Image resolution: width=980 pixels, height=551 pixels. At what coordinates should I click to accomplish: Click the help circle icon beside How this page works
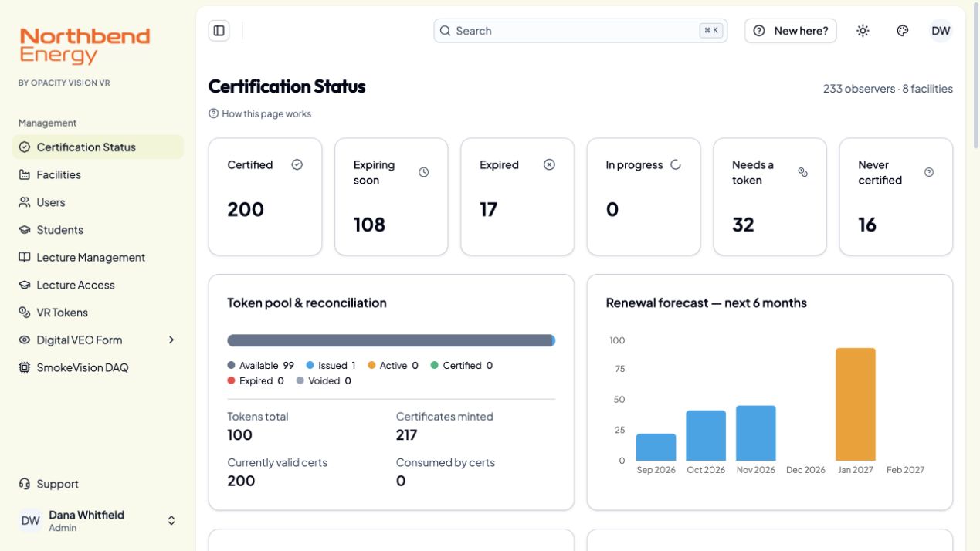(214, 113)
